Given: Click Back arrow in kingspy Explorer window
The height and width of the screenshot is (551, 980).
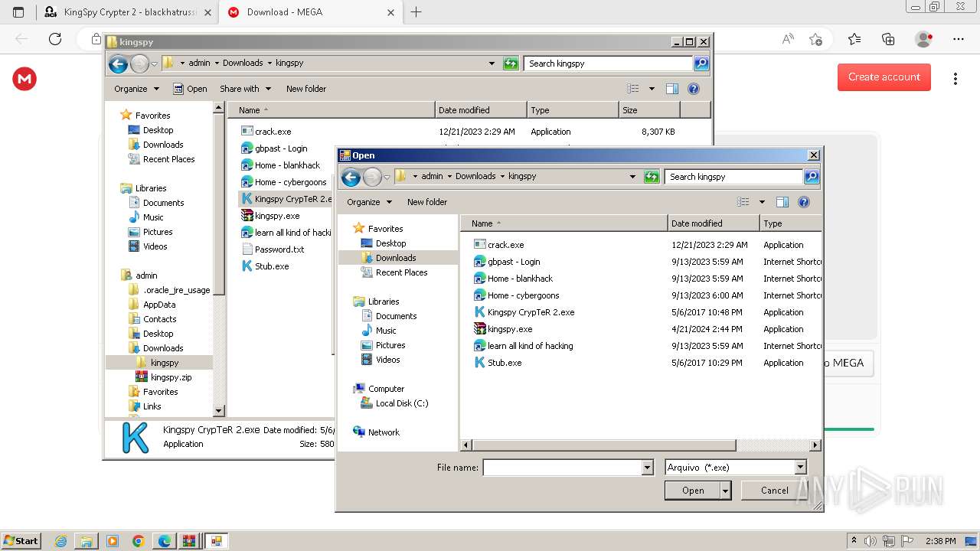Looking at the screenshot, I should pyautogui.click(x=119, y=64).
